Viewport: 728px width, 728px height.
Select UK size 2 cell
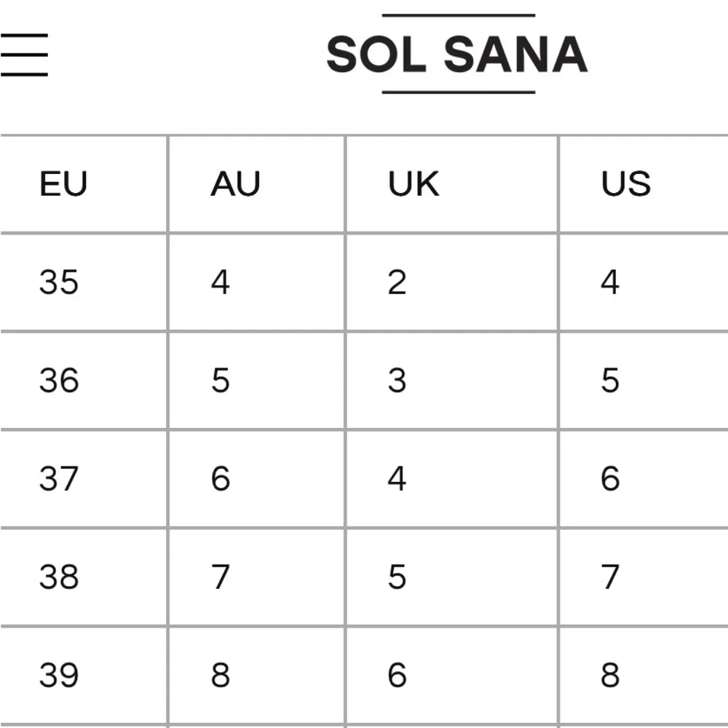click(x=397, y=282)
